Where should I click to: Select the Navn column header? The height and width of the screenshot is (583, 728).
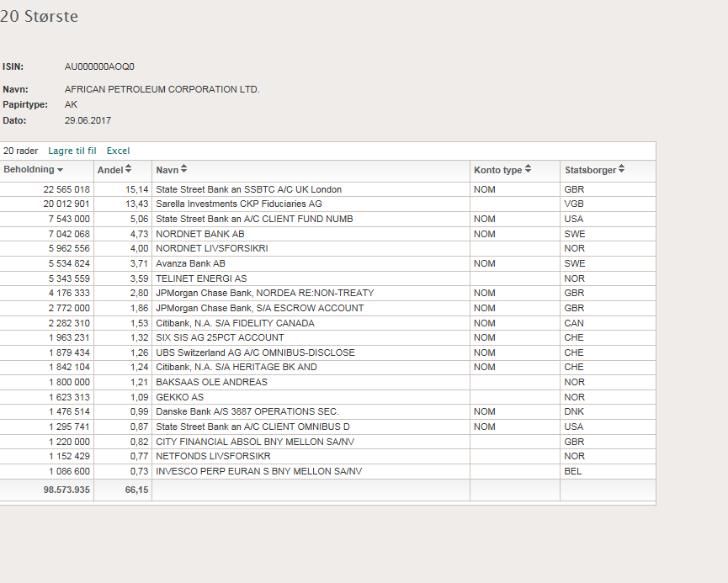[x=311, y=171]
